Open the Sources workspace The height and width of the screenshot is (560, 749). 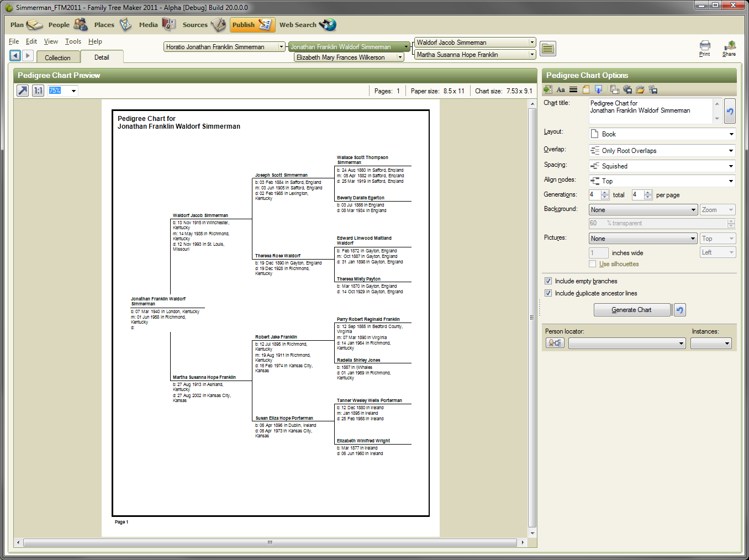(204, 25)
